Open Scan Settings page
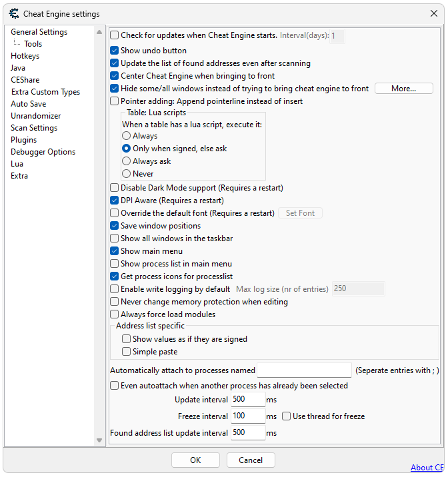The height and width of the screenshot is (479, 448). click(x=34, y=128)
